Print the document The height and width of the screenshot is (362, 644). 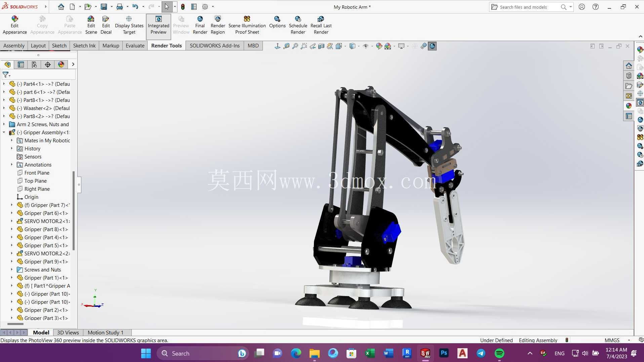119,7
